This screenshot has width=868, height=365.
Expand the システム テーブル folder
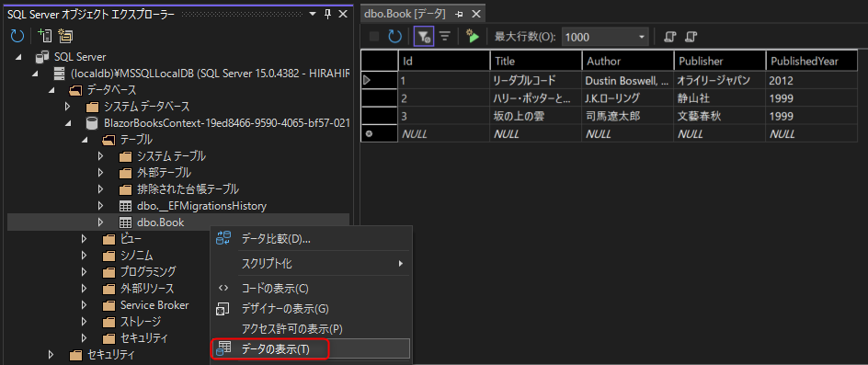(100, 156)
